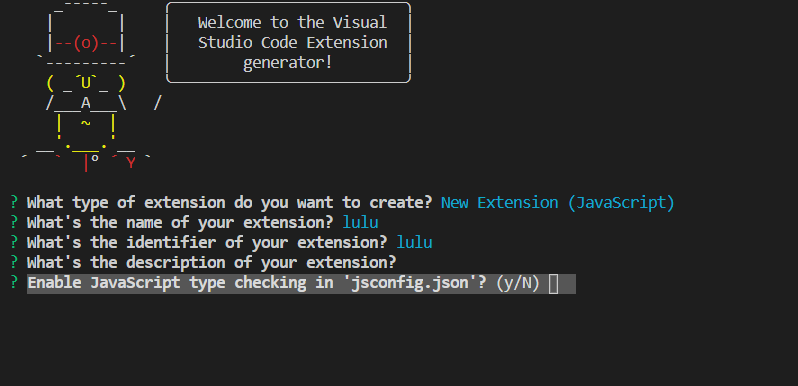Click the 'Welcome to the Visual Studio Code Extension generator!' box

[289, 43]
